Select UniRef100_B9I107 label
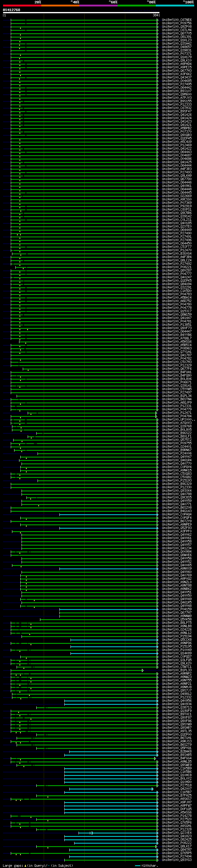Image resolution: width=197 pixels, height=868 pixels. (x=177, y=91)
